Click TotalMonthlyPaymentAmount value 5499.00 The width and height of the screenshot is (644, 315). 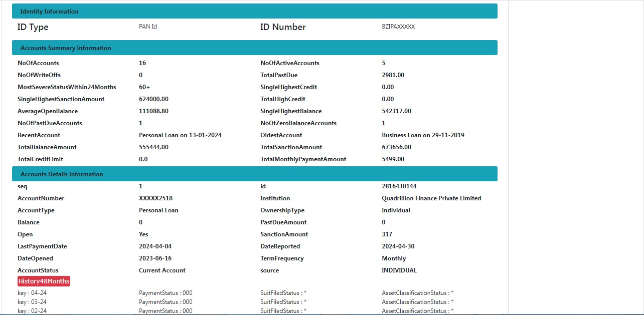point(393,159)
